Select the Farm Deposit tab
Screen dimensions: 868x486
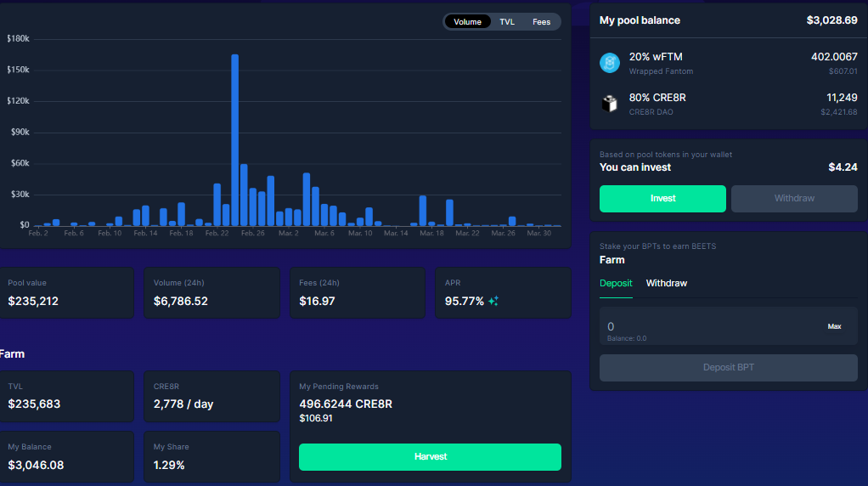[x=616, y=283]
